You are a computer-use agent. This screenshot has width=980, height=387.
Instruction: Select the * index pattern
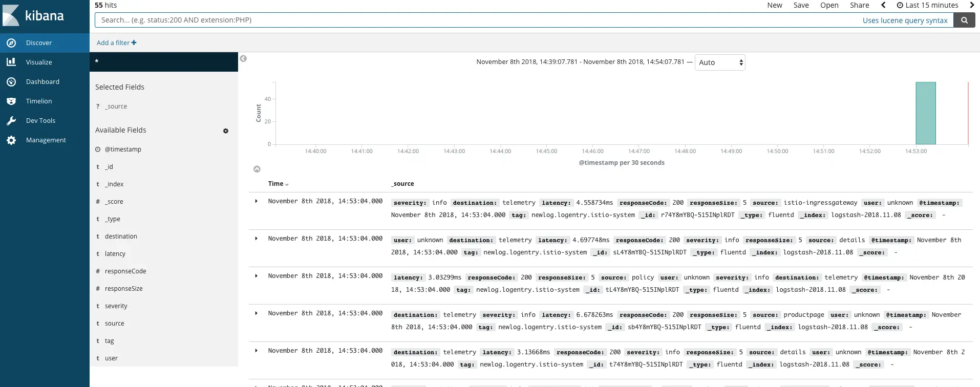point(164,62)
